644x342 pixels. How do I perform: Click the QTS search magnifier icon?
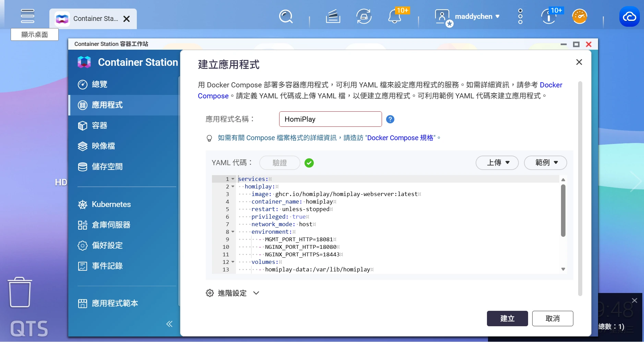coord(286,16)
